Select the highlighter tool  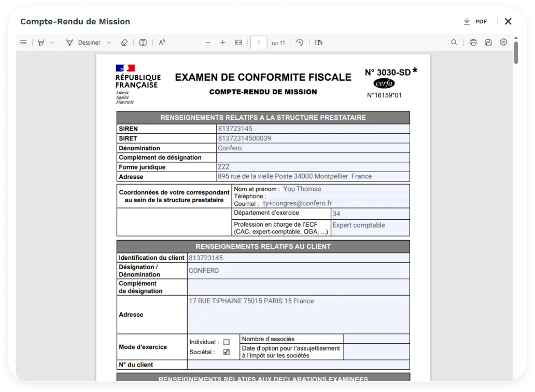pos(41,43)
